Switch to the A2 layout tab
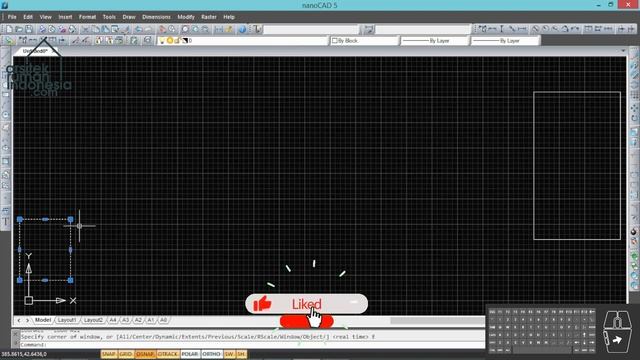640x360 pixels. coord(138,320)
